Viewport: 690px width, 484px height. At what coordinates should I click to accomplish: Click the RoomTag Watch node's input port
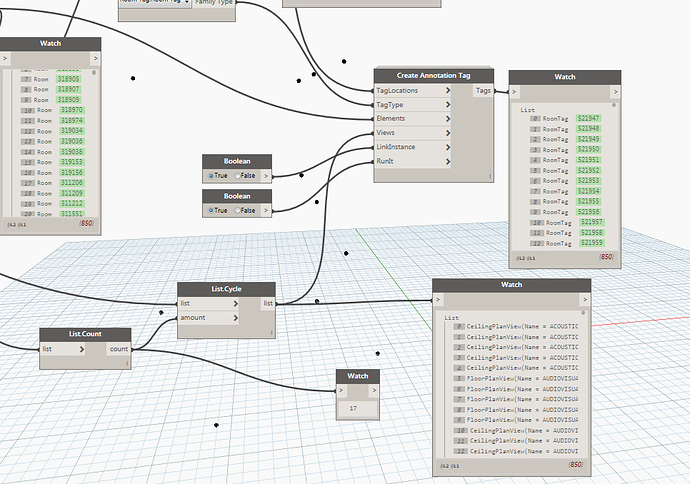514,92
